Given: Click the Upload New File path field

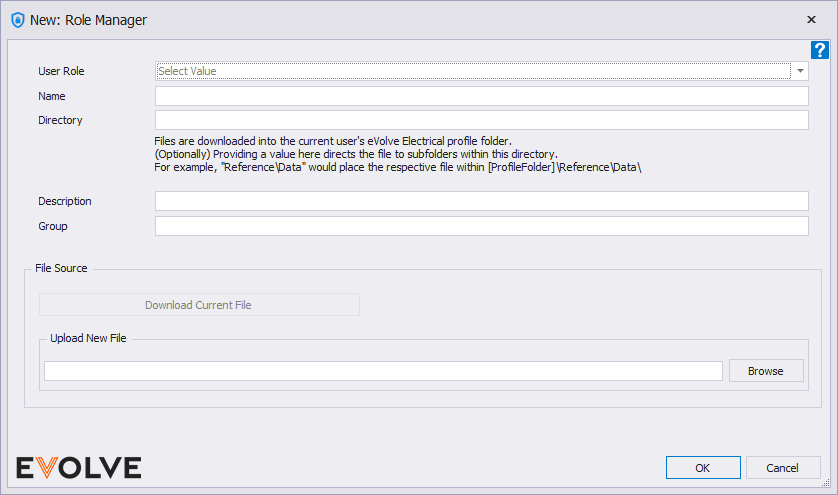Looking at the screenshot, I should pos(383,371).
